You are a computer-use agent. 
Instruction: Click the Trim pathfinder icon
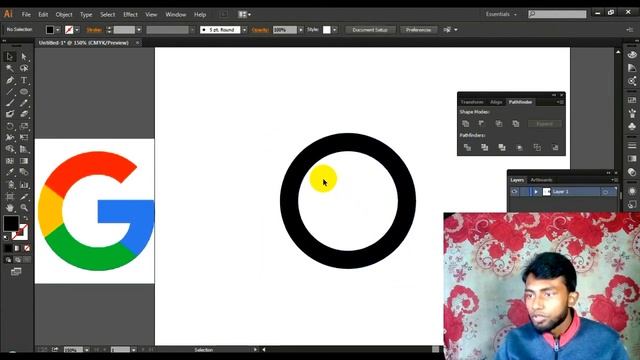point(484,147)
